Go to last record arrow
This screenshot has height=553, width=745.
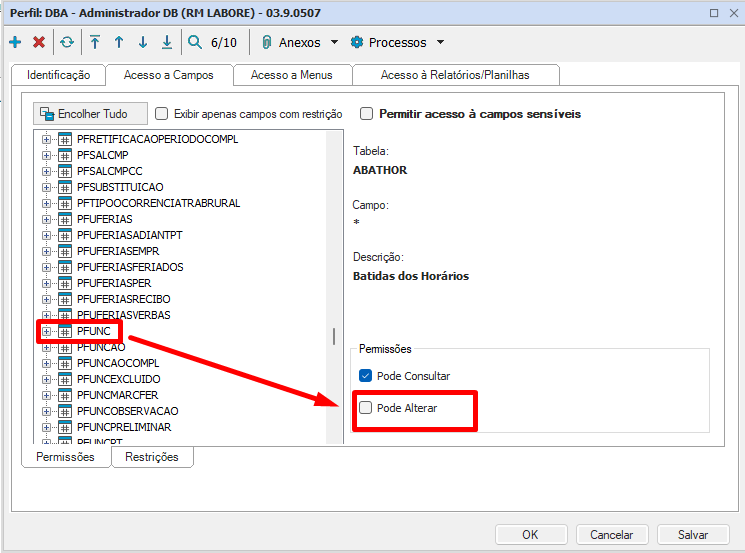(167, 42)
